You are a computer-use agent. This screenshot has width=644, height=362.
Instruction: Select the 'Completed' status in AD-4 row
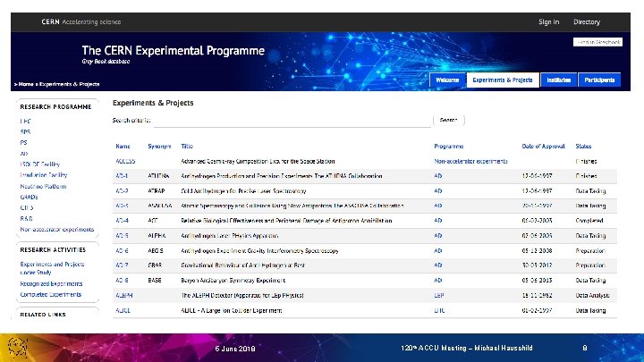click(589, 221)
